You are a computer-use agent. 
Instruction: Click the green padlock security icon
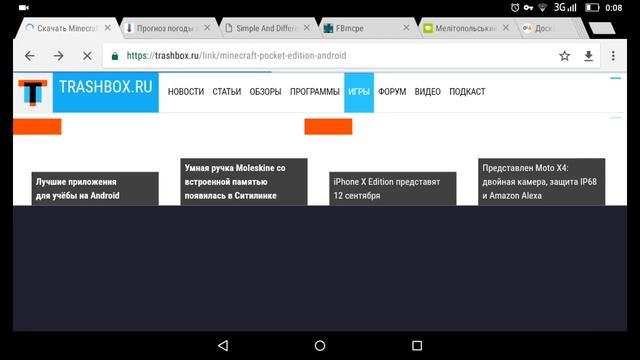[115, 56]
